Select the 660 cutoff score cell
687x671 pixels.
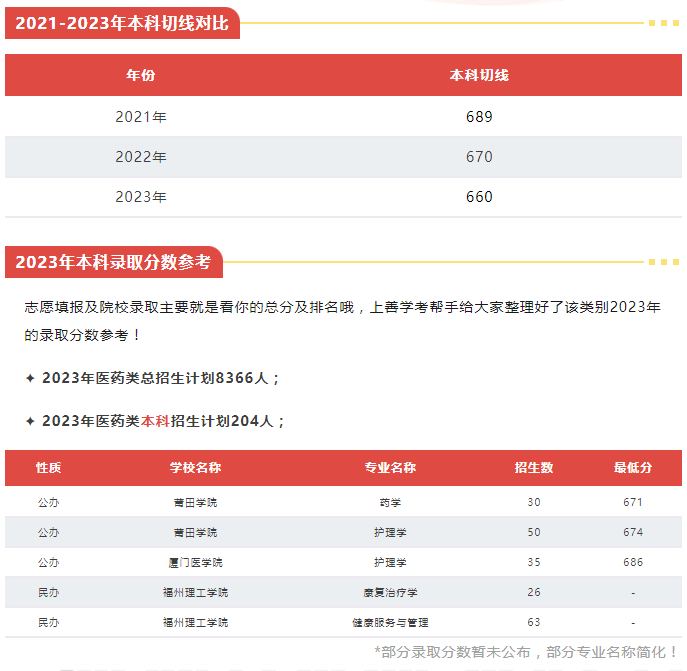479,196
